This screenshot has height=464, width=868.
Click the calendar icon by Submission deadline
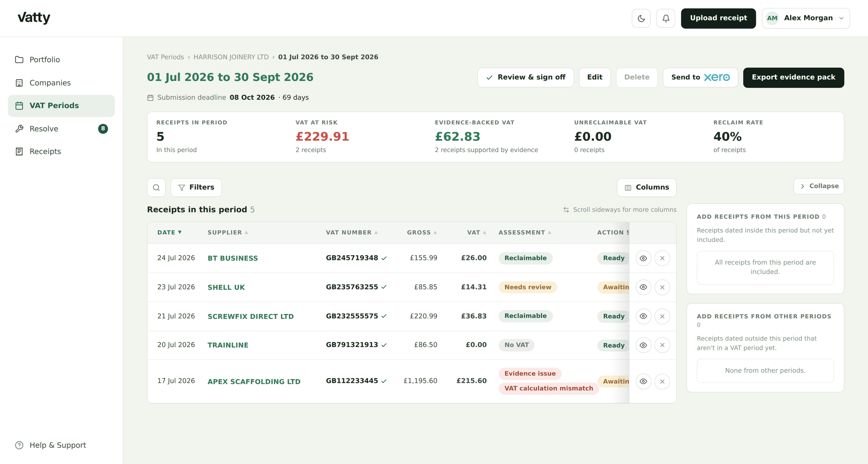[x=150, y=98]
